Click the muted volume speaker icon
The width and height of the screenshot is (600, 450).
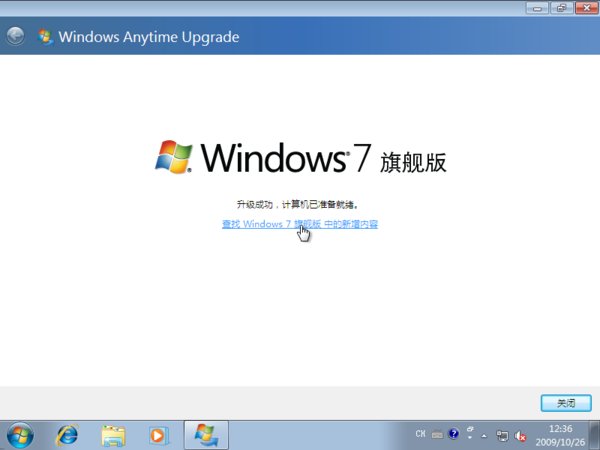[520, 435]
